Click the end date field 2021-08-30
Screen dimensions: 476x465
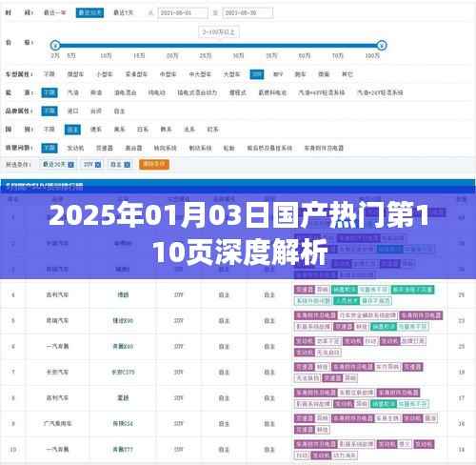(x=248, y=13)
